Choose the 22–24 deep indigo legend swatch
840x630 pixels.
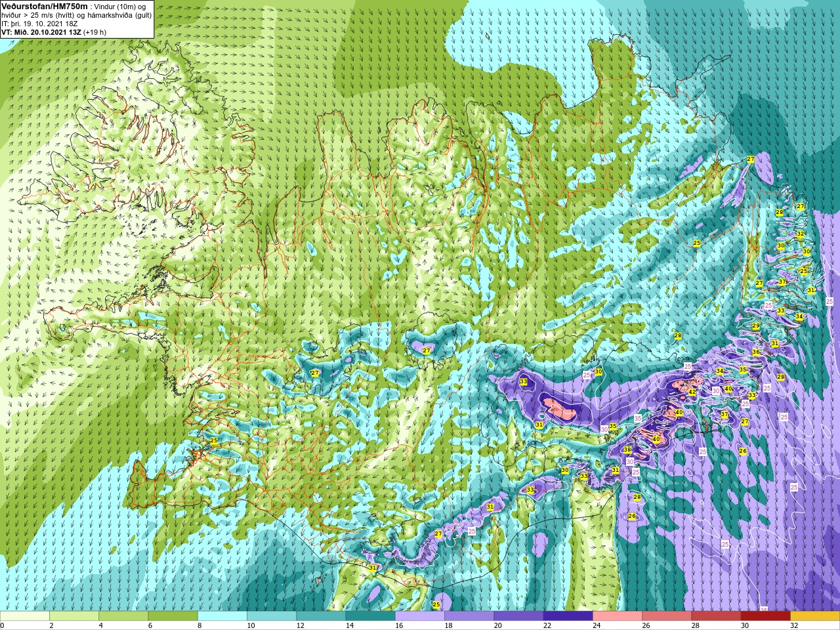tap(568, 616)
